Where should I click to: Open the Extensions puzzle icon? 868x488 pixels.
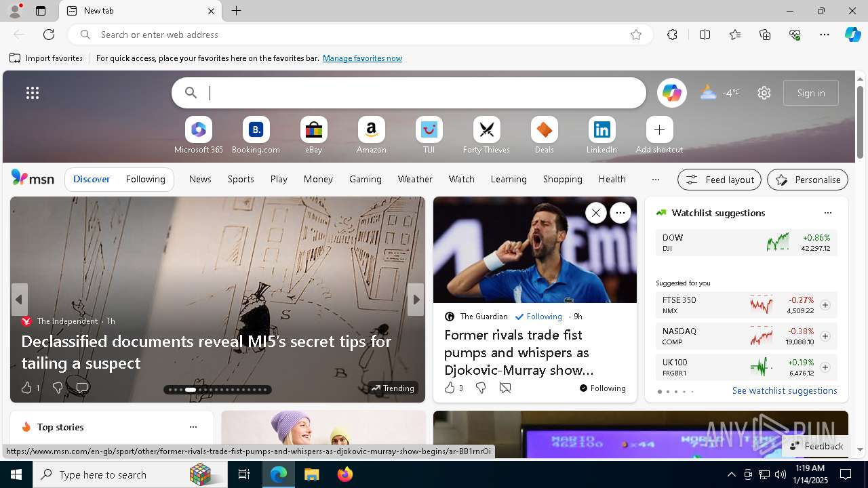click(x=672, y=35)
